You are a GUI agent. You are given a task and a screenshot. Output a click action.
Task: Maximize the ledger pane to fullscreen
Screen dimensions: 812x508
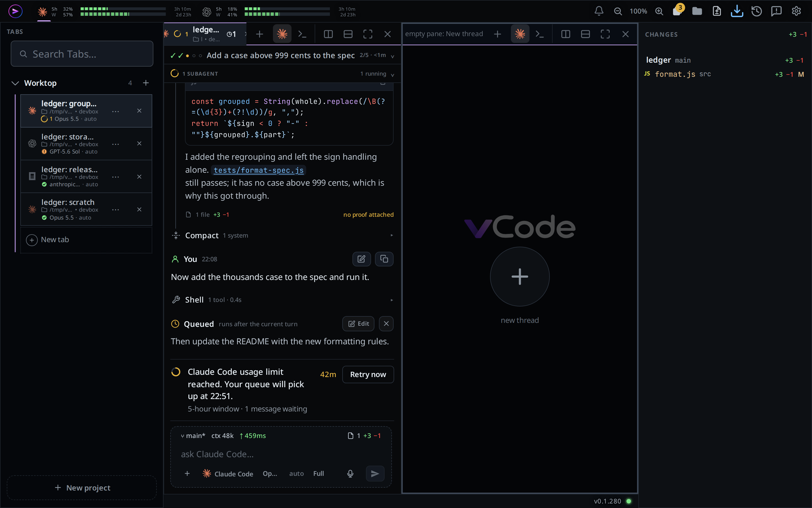(x=368, y=34)
